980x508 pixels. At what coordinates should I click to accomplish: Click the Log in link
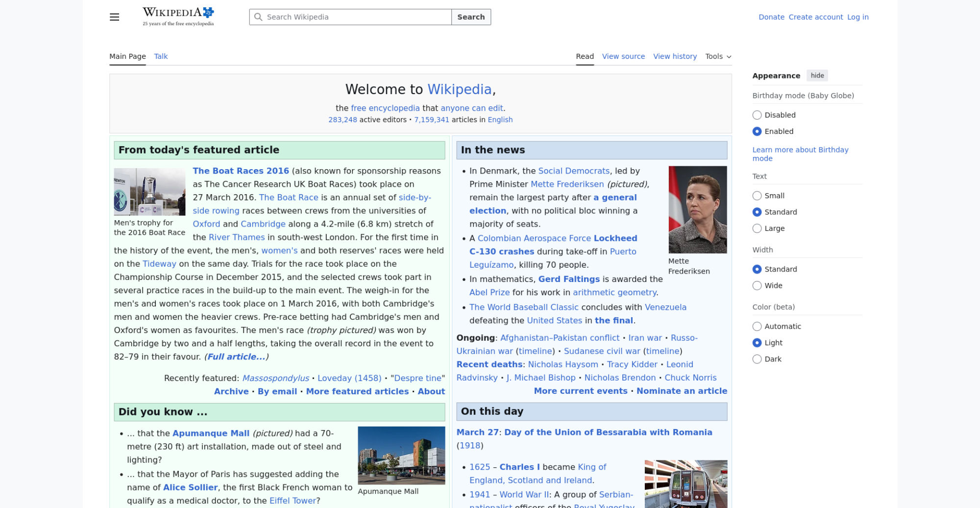tap(857, 17)
